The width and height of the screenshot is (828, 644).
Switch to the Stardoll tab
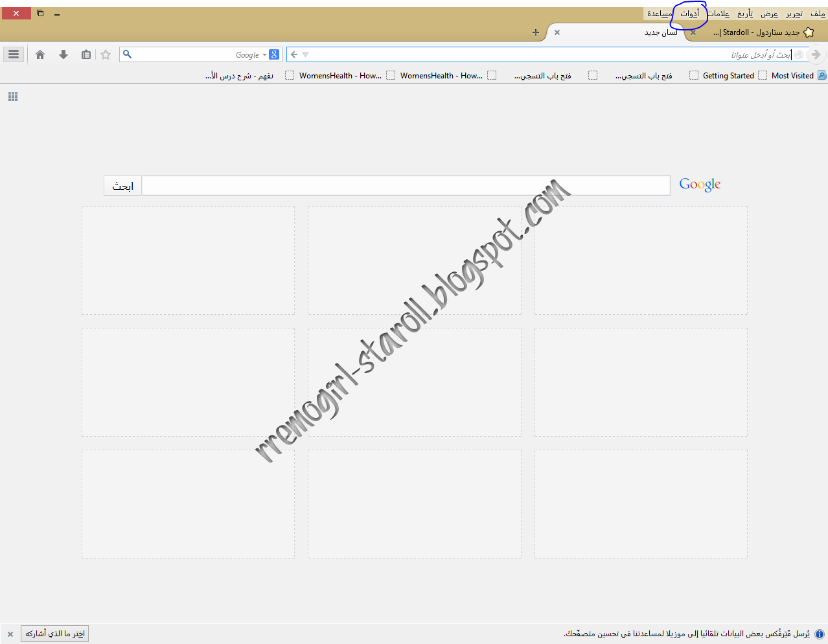(755, 32)
